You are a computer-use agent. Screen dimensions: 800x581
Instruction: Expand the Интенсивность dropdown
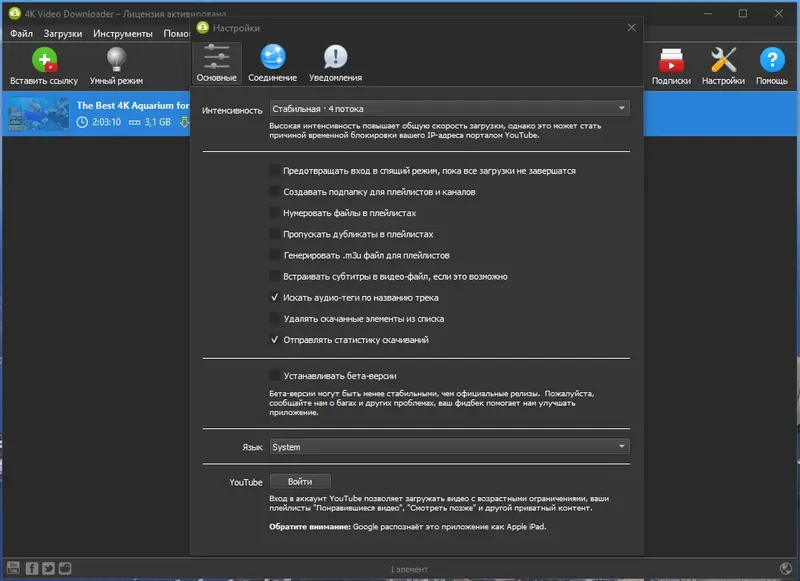coord(449,108)
